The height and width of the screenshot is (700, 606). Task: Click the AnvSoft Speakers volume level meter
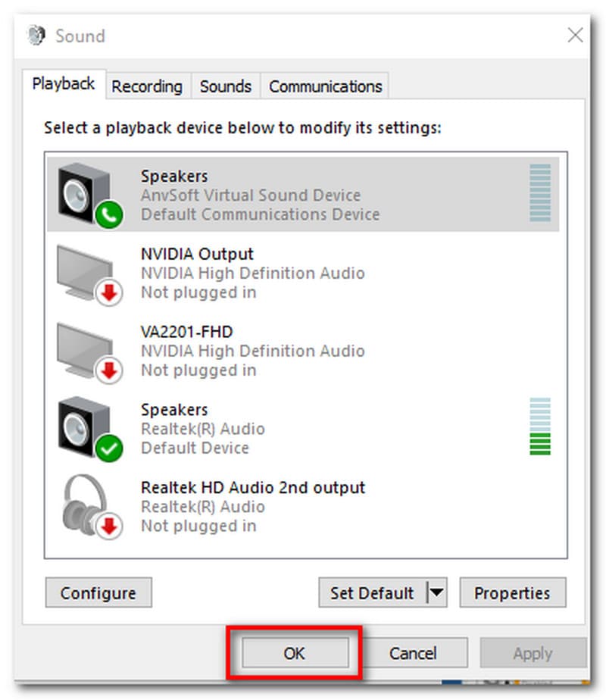[540, 194]
